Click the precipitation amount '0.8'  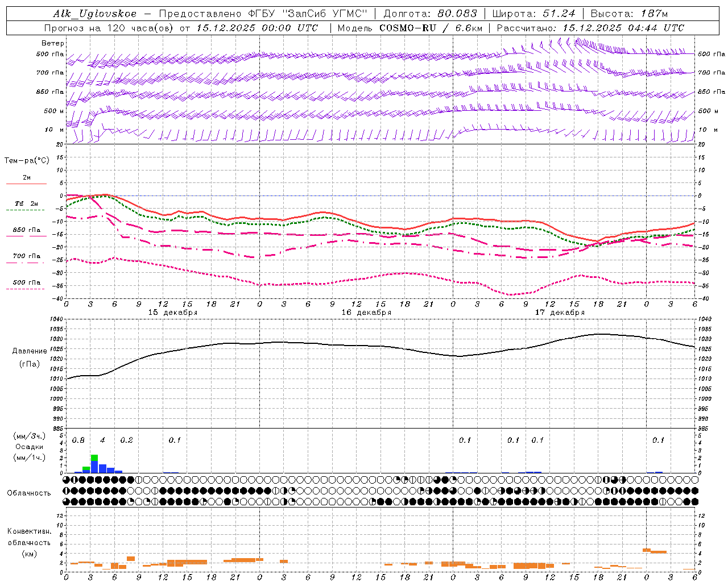click(x=78, y=440)
